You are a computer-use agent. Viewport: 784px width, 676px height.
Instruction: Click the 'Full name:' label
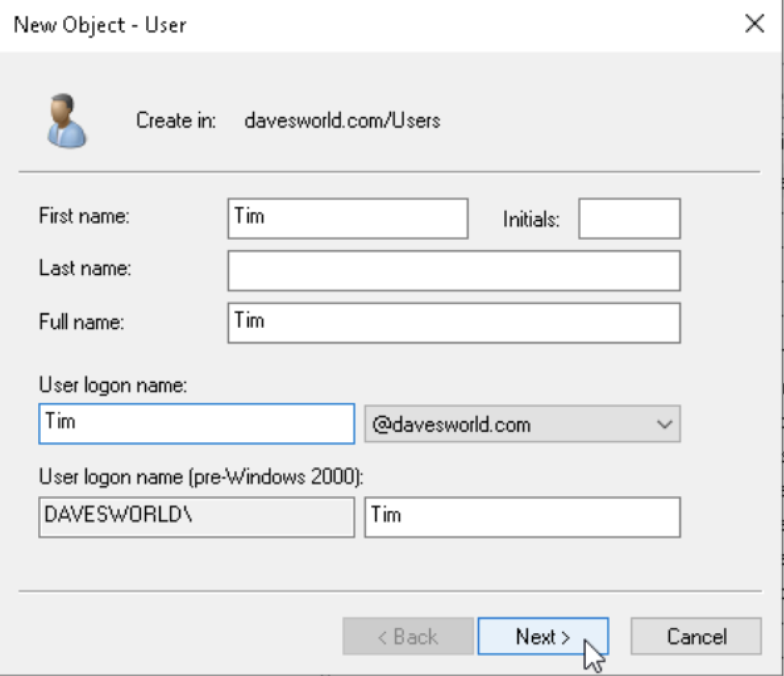82,321
